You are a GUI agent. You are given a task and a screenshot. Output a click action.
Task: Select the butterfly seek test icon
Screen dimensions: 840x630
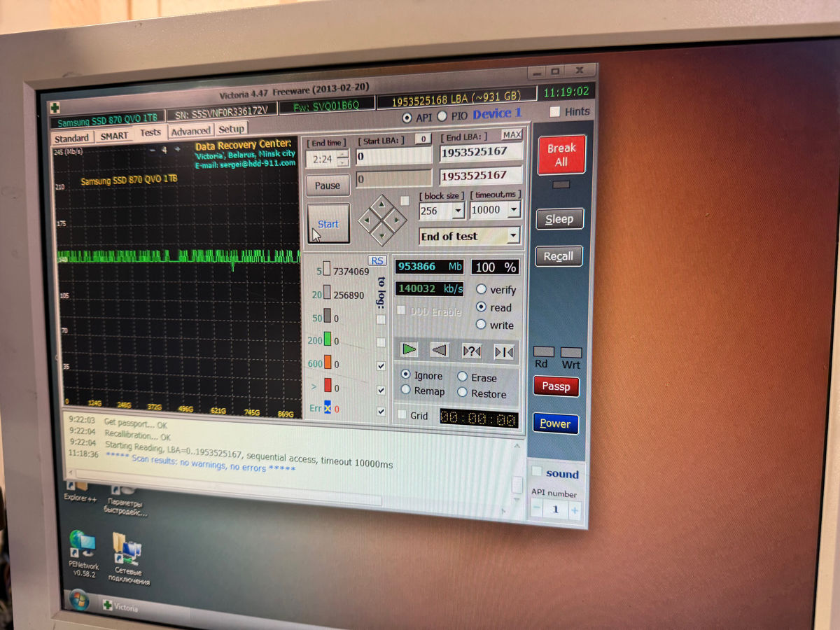pyautogui.click(x=503, y=352)
